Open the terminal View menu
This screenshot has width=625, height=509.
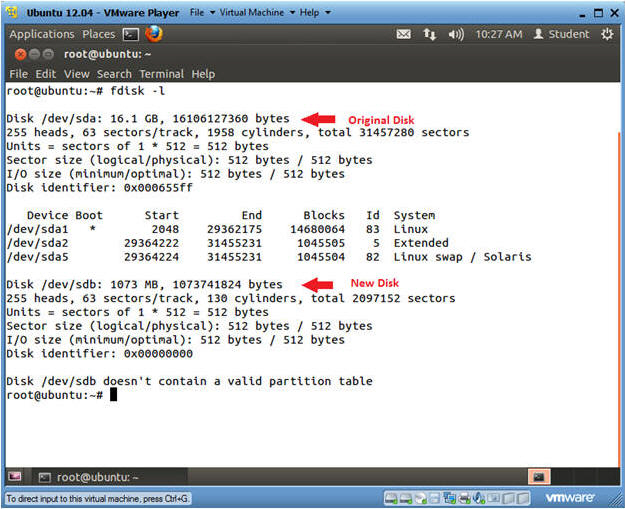(77, 74)
